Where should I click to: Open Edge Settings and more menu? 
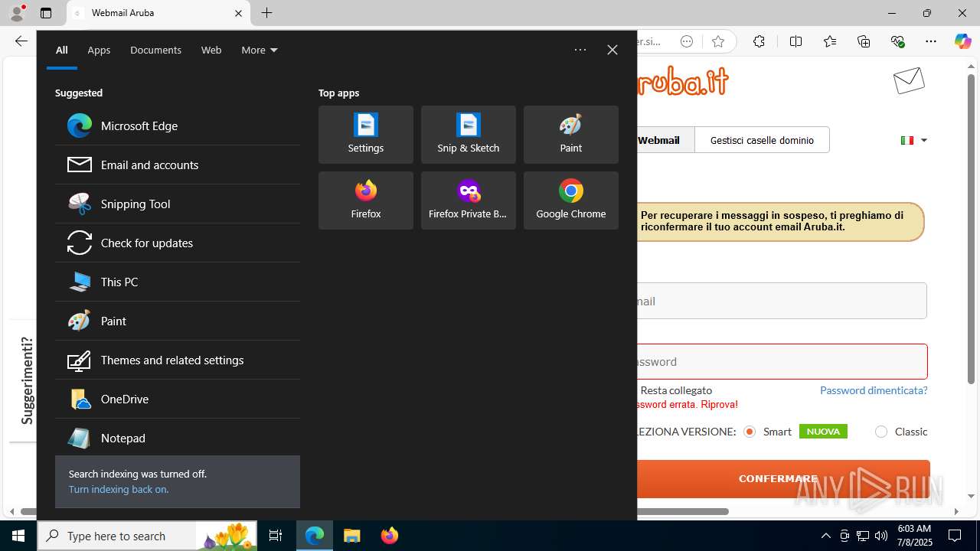click(x=931, y=42)
